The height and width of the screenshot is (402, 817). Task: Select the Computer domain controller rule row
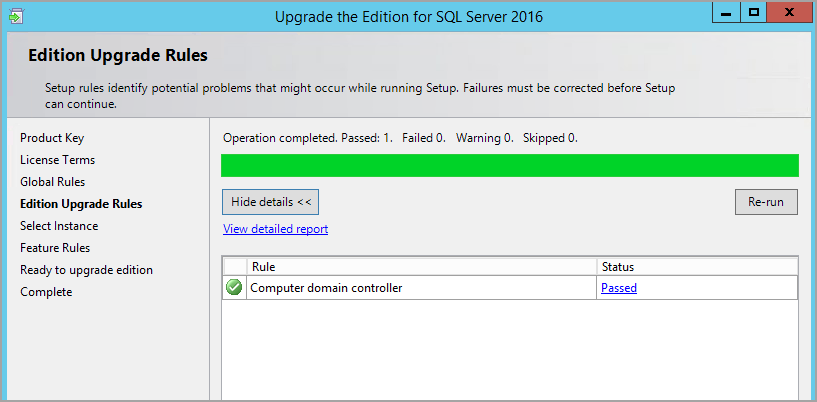point(420,288)
